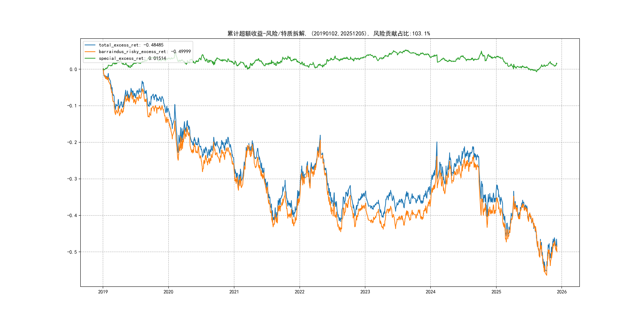
Task: Click the 2022 x-axis tick label
Action: coord(300,292)
